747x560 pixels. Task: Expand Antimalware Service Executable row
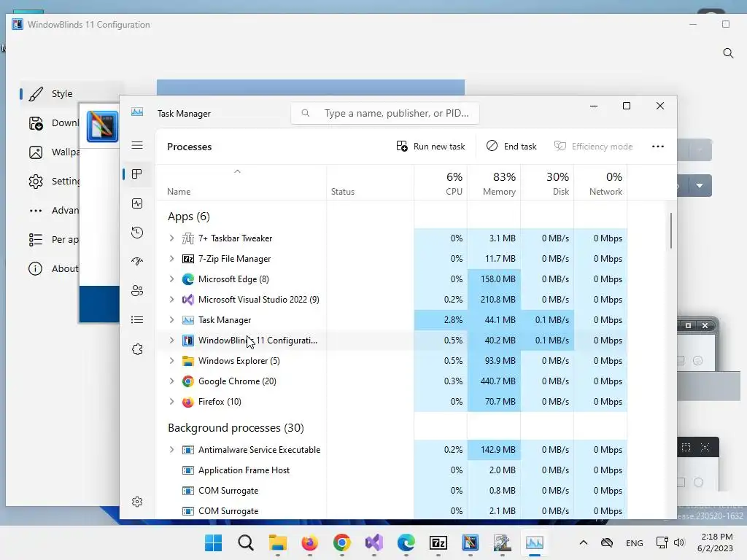pyautogui.click(x=171, y=449)
